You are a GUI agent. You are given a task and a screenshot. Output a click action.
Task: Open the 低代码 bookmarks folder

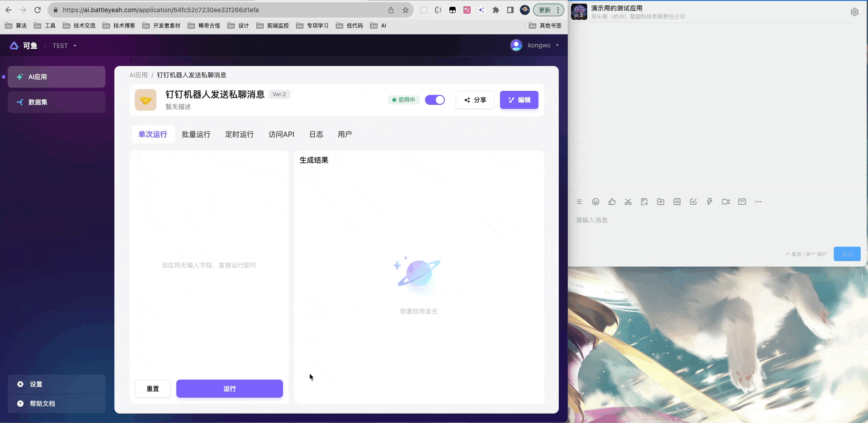349,26
